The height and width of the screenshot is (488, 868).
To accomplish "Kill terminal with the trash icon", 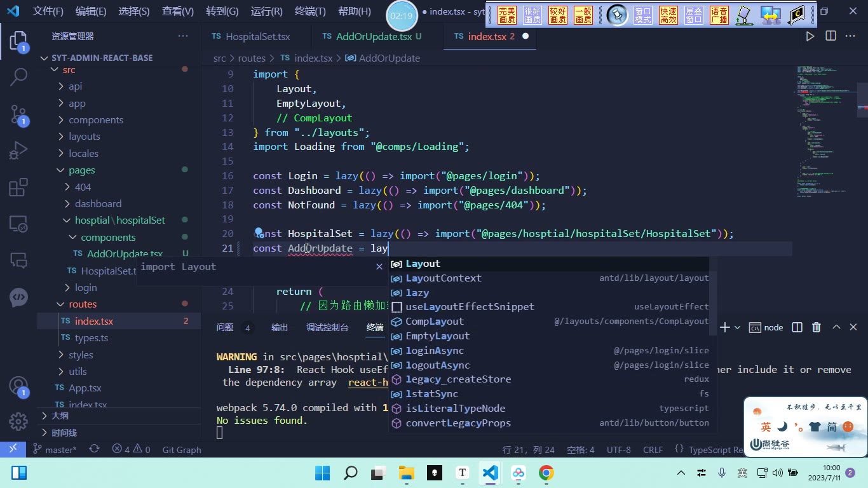I will (x=817, y=327).
